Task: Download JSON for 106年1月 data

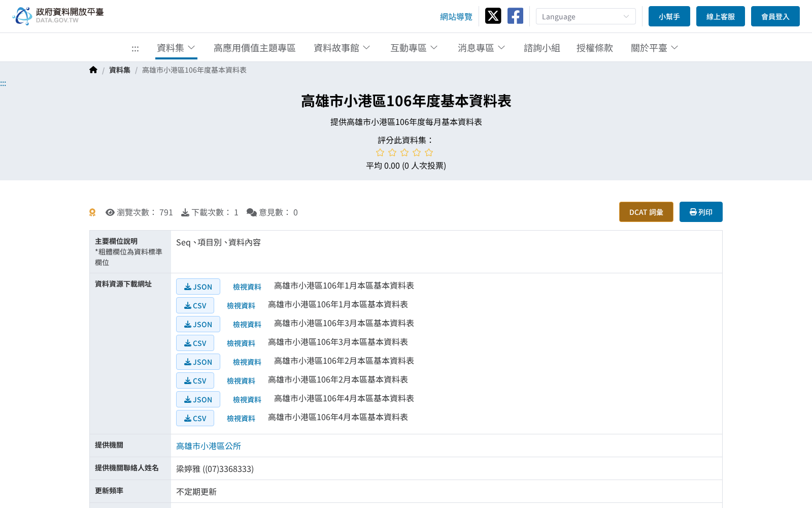Action: 198,287
